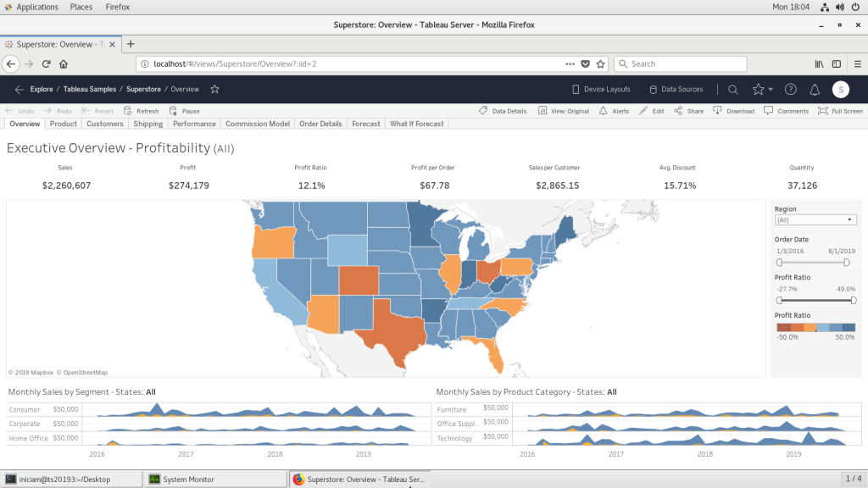The image size is (868, 488).
Task: Click Pause auto updates button
Action: [x=184, y=111]
